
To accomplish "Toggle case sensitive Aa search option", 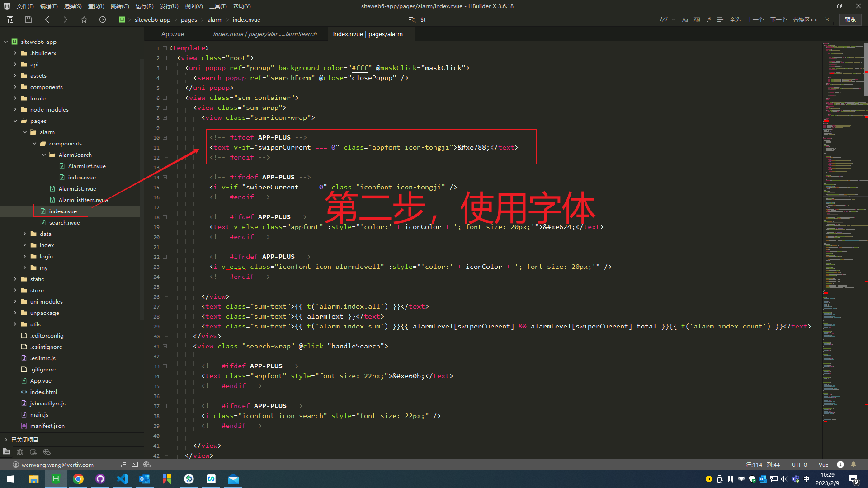I will (685, 19).
